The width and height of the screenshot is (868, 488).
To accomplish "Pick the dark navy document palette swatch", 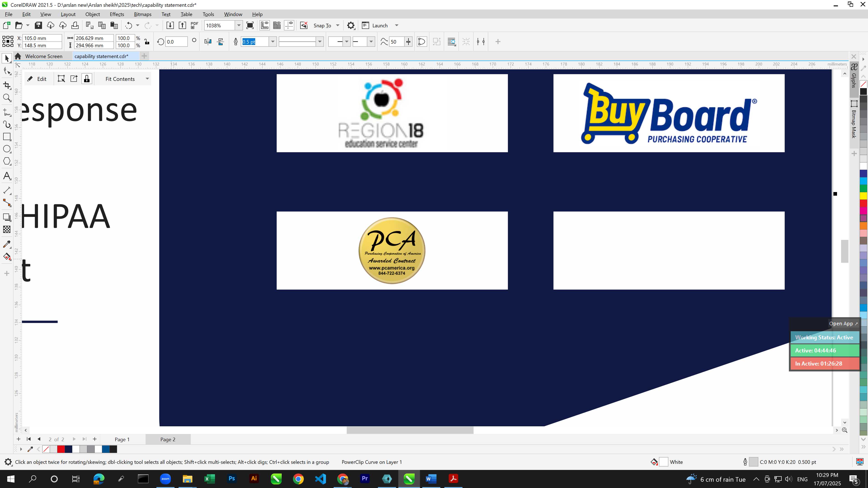I will click(x=68, y=449).
